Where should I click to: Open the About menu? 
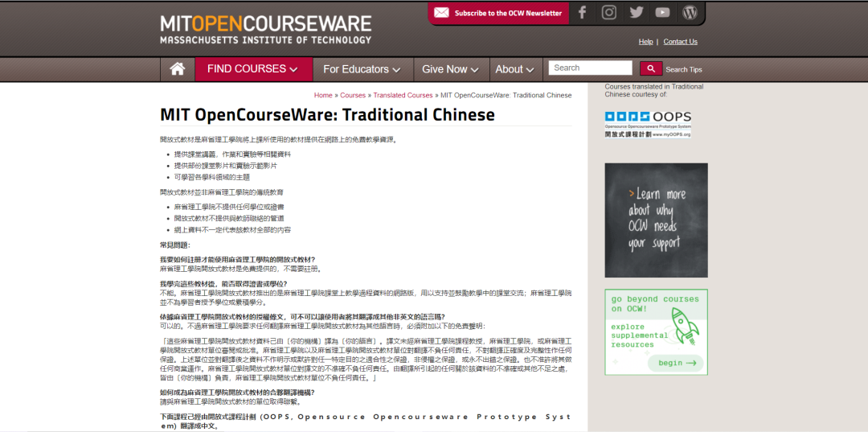pyautogui.click(x=514, y=69)
